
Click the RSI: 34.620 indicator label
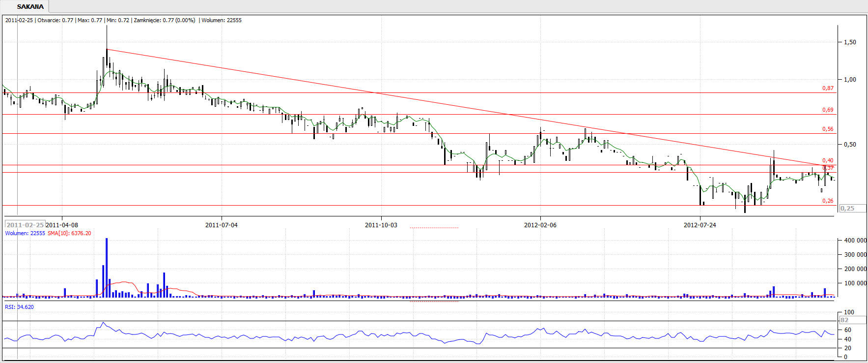tap(20, 307)
